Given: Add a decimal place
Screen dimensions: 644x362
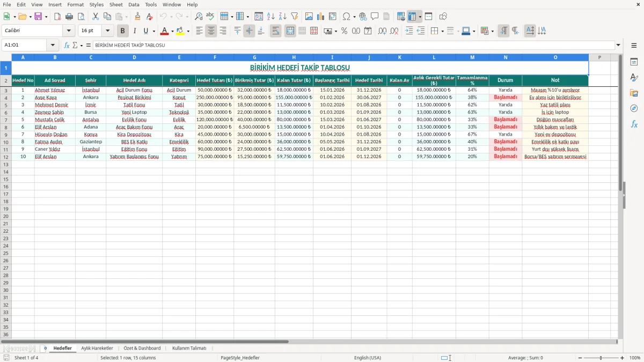Looking at the screenshot, I should coord(382,31).
